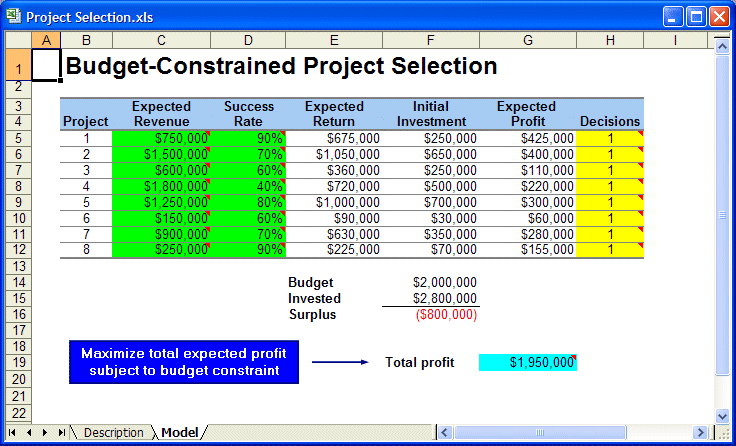Click the vertical scrollbar thumb

(x=722, y=215)
